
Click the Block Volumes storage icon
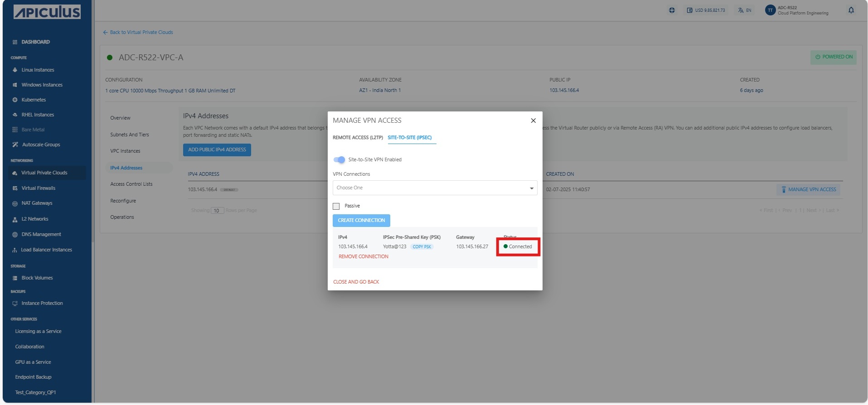(15, 278)
